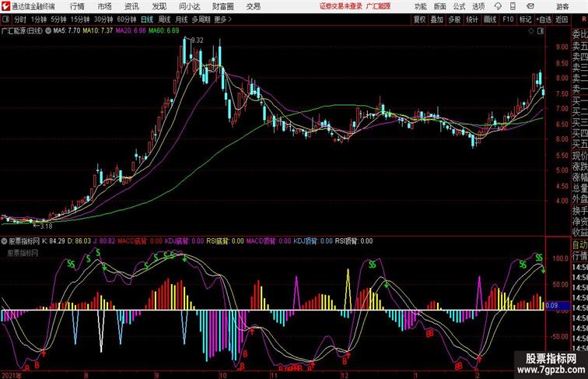Switch to the 5分钟 period tab
The height and width of the screenshot is (379, 588).
pos(58,19)
